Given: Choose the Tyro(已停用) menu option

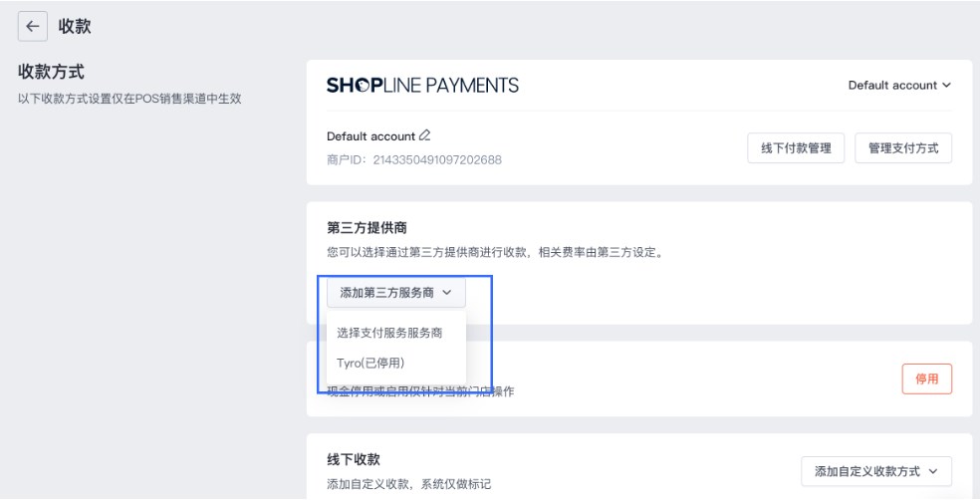Looking at the screenshot, I should coord(370,363).
